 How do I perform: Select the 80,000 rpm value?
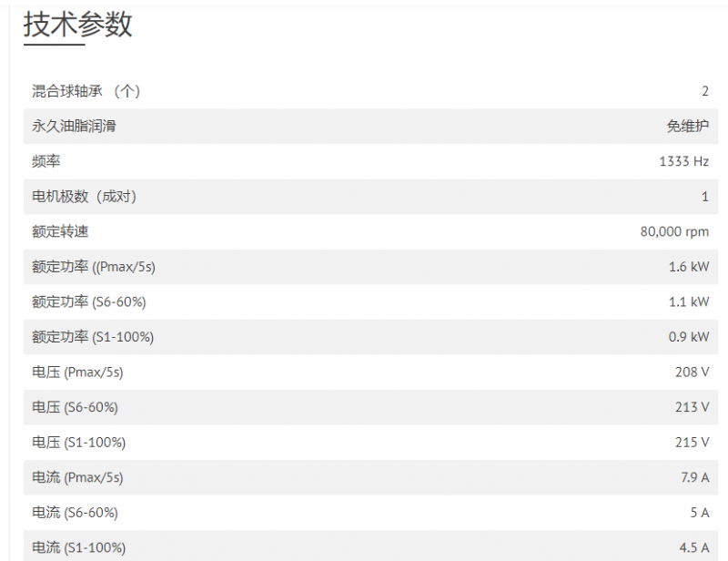pyautogui.click(x=674, y=231)
